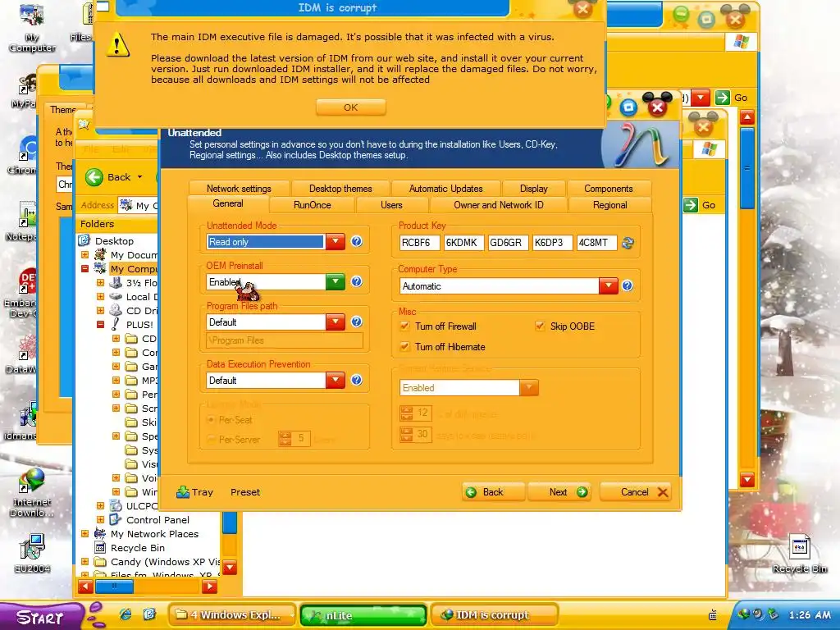Switch to the Users tab
This screenshot has height=630, width=840.
pos(391,205)
